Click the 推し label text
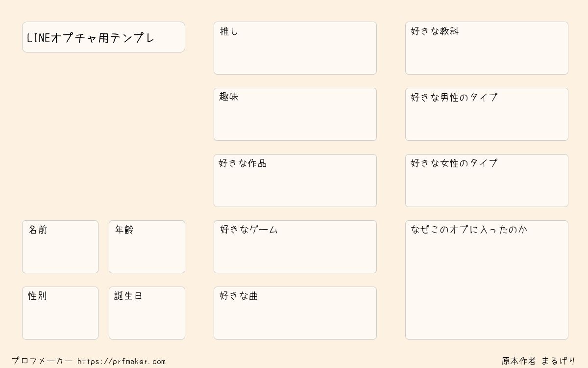Screen dimensions: 588x368 click(x=229, y=31)
